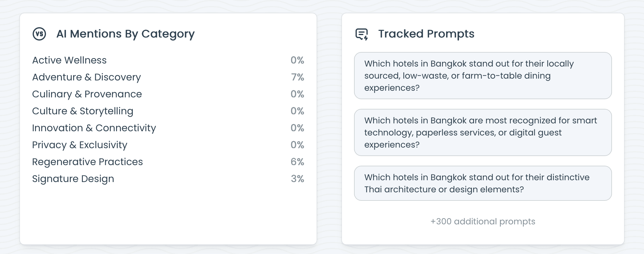Open the Thai architecture prompt card
The height and width of the screenshot is (254, 644).
(483, 183)
